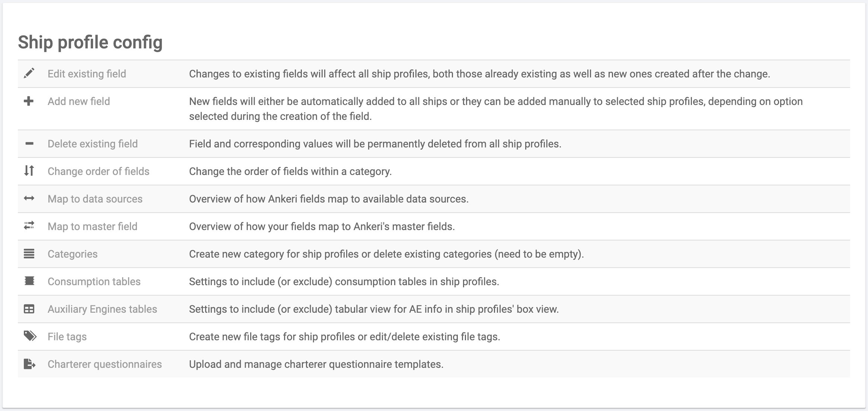This screenshot has height=411, width=868.
Task: Open the Categories link
Action: 73,254
